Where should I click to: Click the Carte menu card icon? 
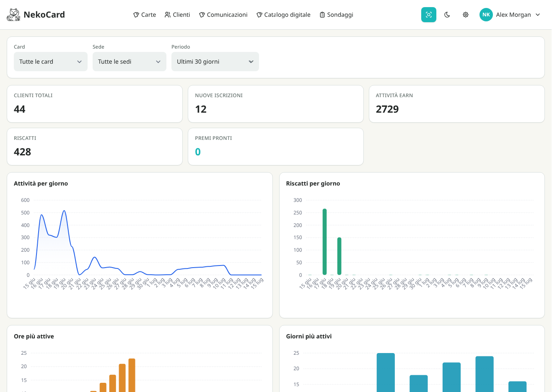tap(136, 15)
